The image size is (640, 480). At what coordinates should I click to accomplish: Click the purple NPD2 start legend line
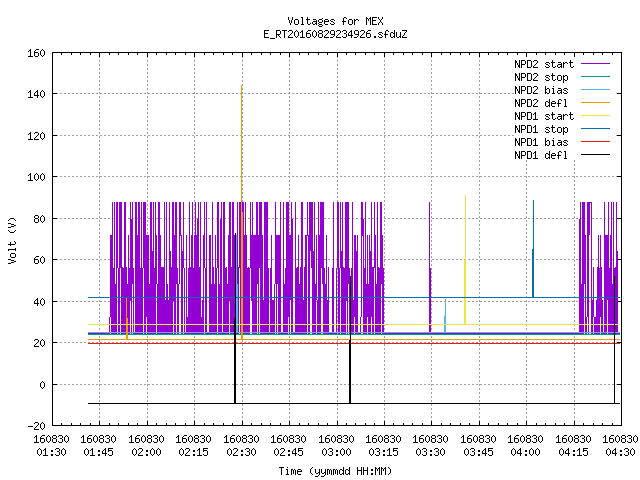595,64
